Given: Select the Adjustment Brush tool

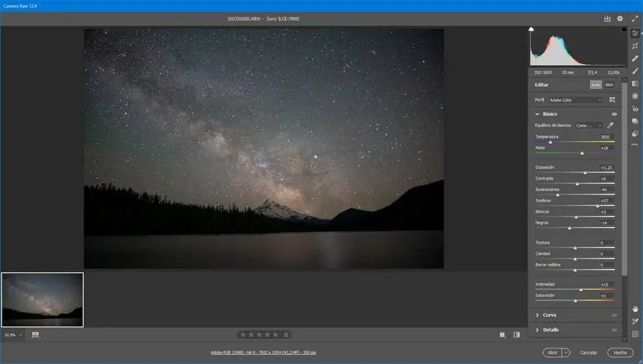Looking at the screenshot, I should click(x=635, y=71).
